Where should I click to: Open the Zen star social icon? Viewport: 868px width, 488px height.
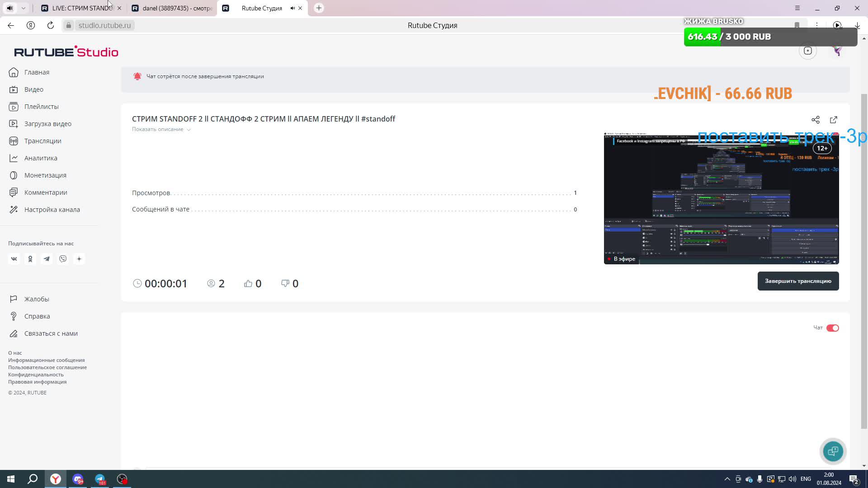(x=79, y=259)
